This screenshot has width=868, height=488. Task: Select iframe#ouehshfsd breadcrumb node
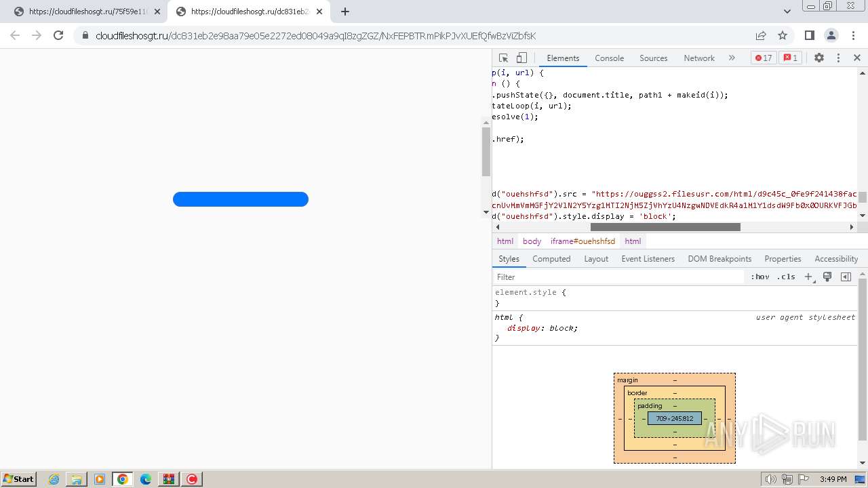(583, 241)
